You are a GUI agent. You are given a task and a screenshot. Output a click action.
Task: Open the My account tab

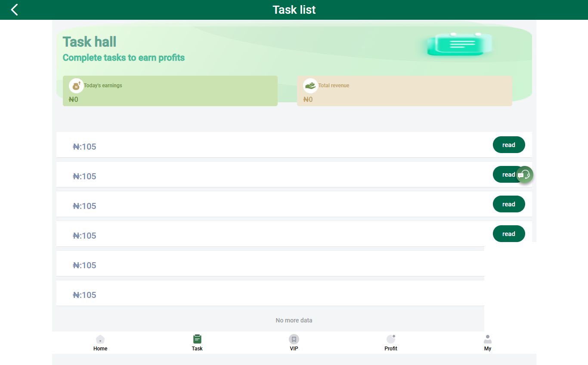pyautogui.click(x=488, y=343)
